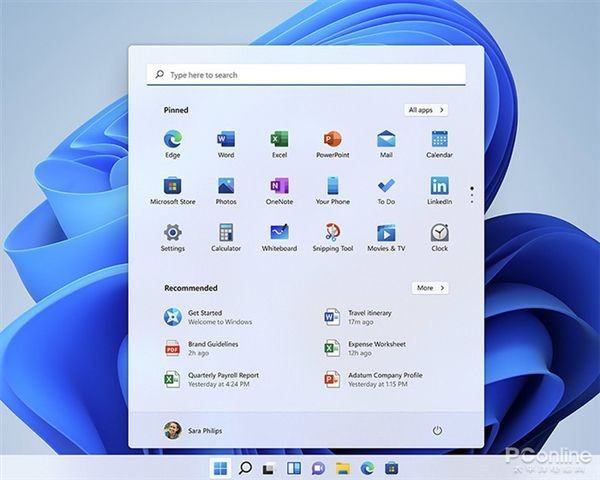This screenshot has height=480, width=600.
Task: Expand the All apps list
Action: click(x=426, y=110)
